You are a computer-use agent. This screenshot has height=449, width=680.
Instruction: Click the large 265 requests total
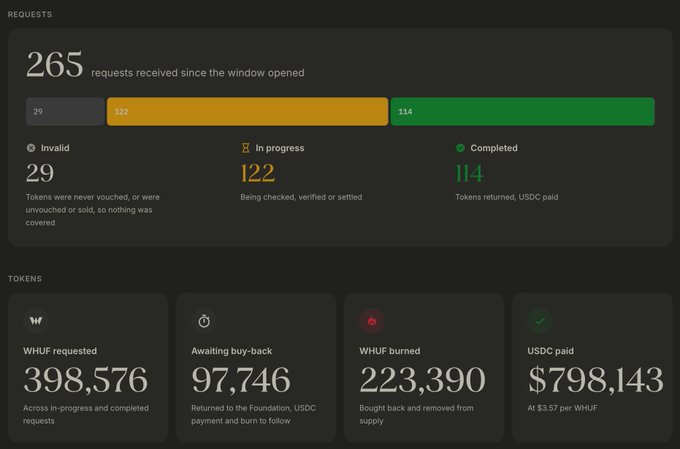(x=54, y=65)
